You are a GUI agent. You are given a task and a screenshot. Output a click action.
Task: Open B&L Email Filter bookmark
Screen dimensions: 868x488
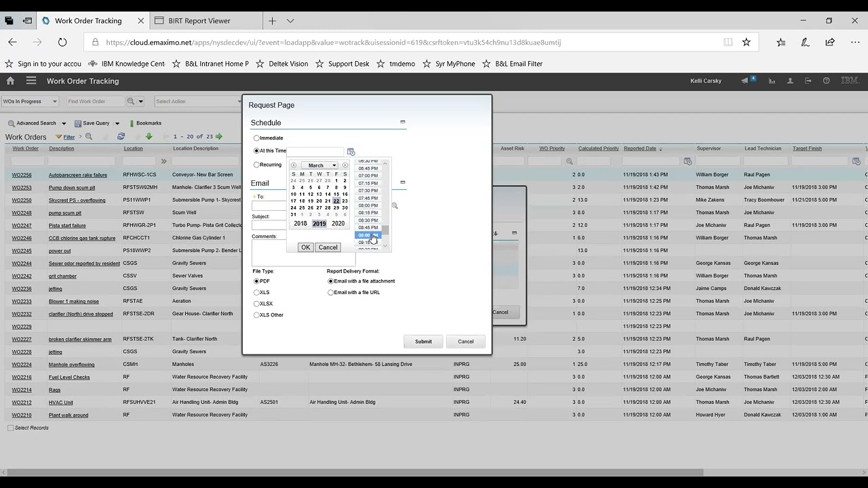pyautogui.click(x=512, y=64)
